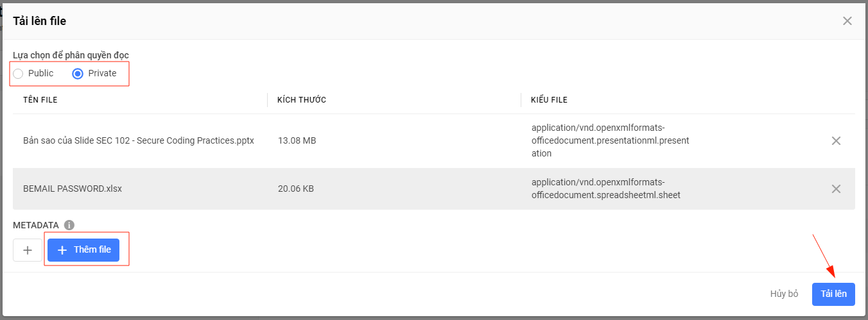The height and width of the screenshot is (320, 868).
Task: Select the Private read permission option
Action: (94, 74)
